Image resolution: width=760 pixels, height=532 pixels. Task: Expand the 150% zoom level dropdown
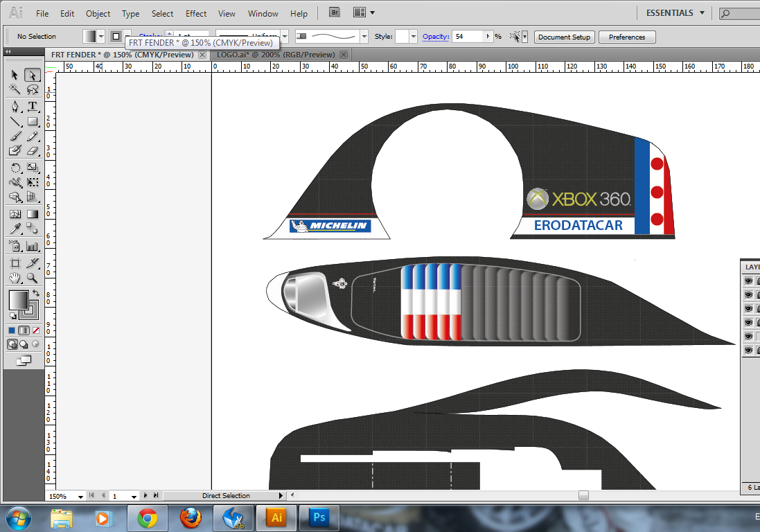[x=80, y=496]
